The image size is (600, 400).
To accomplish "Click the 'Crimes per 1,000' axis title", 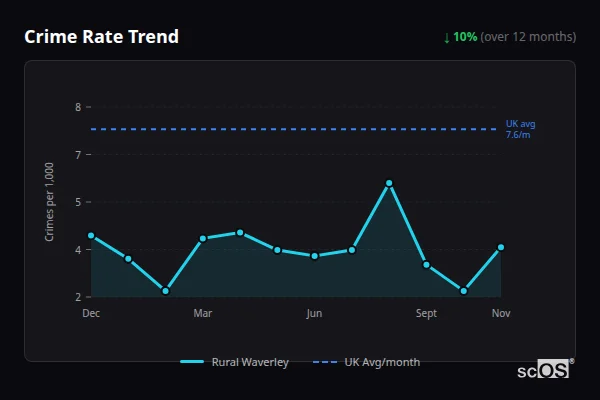I will pyautogui.click(x=49, y=202).
